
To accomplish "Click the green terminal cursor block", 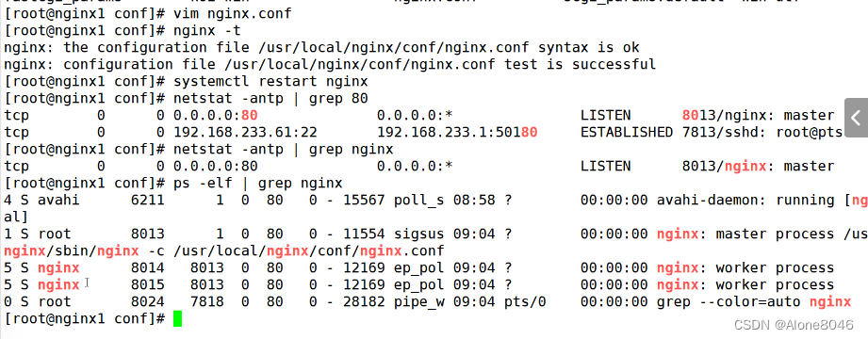I will pos(177,318).
